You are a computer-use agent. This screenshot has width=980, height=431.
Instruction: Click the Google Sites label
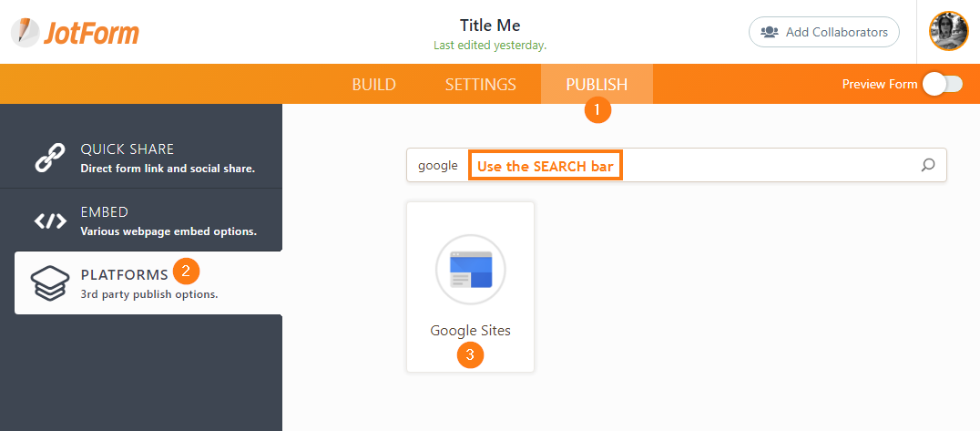point(470,331)
